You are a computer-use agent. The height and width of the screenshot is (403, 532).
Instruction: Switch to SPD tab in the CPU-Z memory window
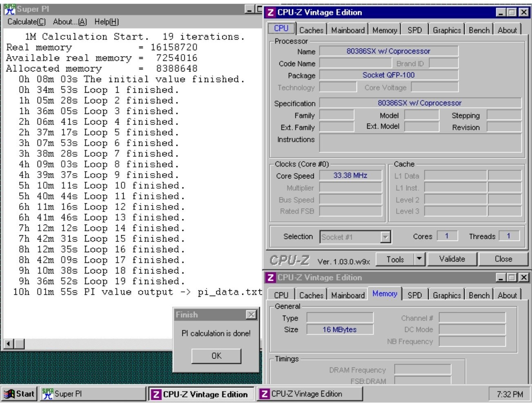pos(415,295)
